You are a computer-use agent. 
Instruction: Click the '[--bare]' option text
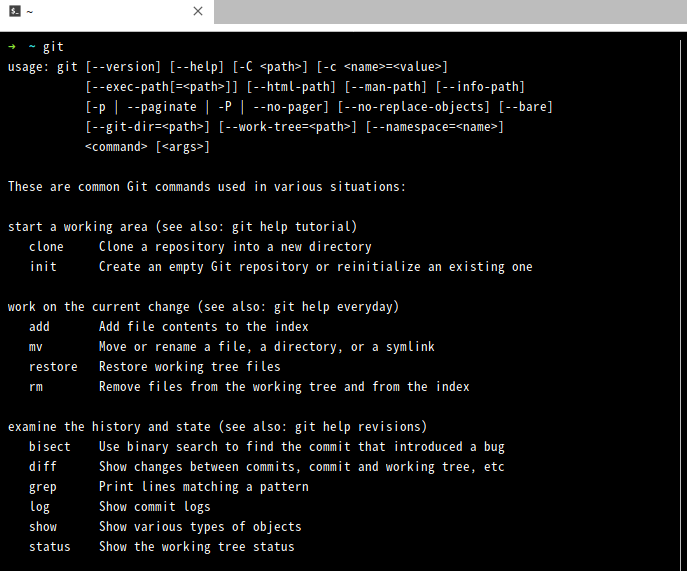pos(526,107)
